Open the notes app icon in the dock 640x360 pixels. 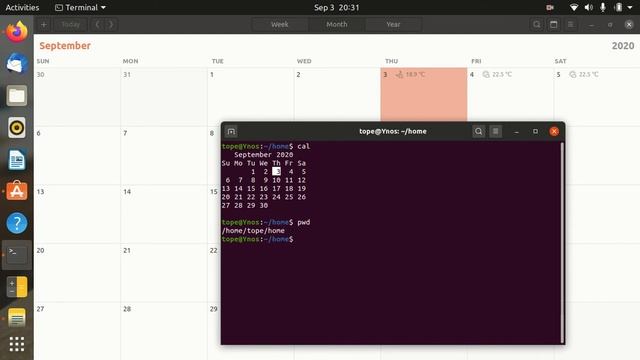(17, 318)
